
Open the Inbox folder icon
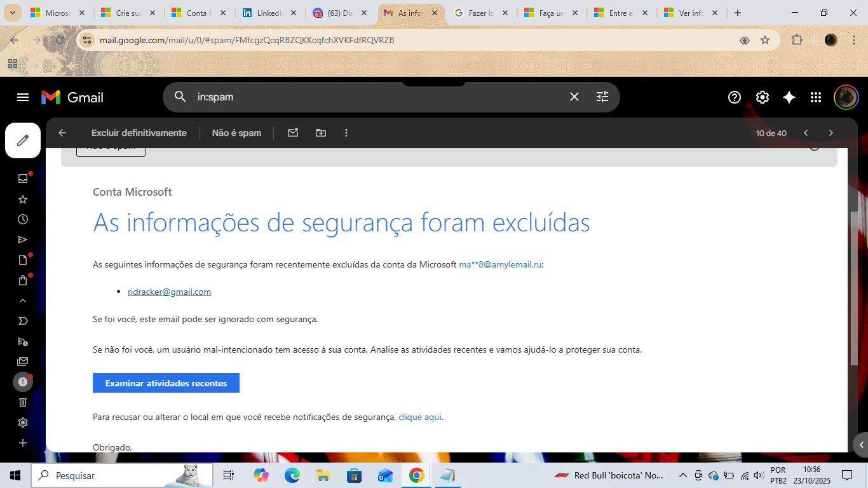pos(23,179)
